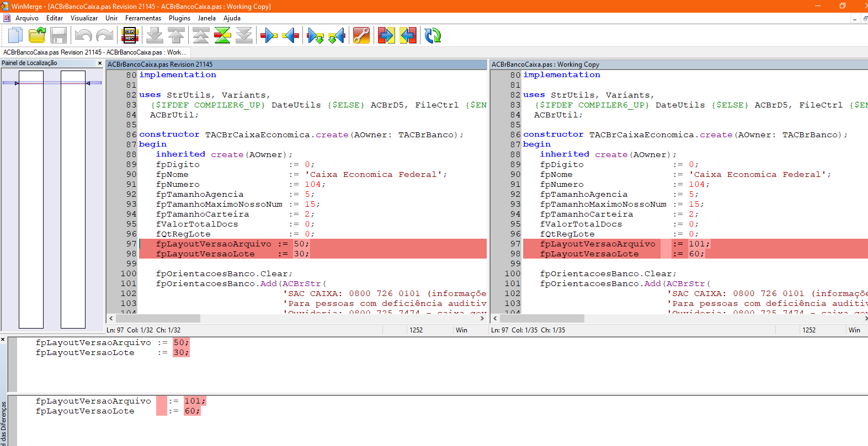Viewport: 868px width, 446px height.
Task: Open the Unir menu
Action: tap(111, 18)
